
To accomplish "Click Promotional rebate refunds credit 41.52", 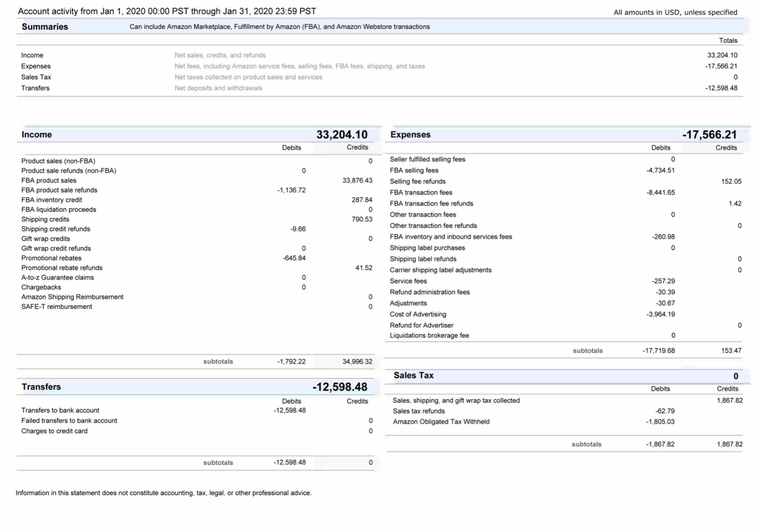I will (x=364, y=268).
